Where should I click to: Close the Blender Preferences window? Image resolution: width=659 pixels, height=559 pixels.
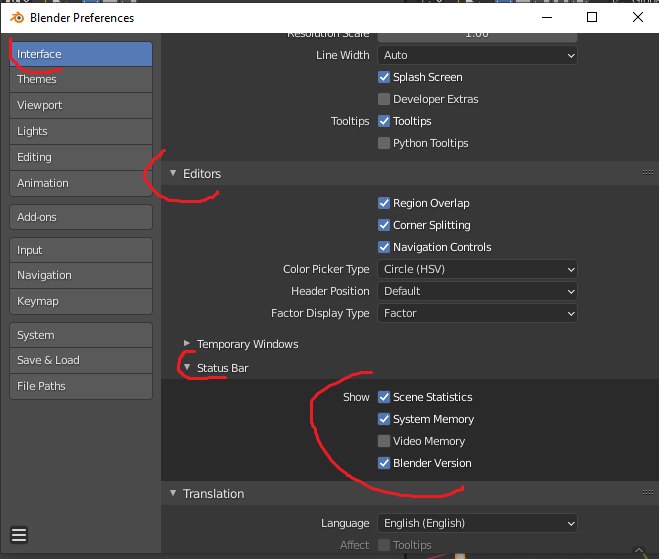pos(638,17)
